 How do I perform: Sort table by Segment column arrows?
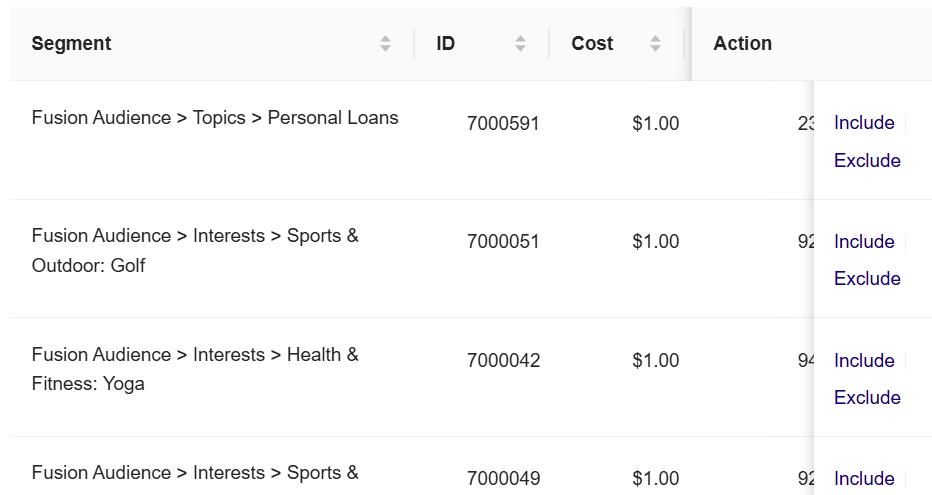[x=385, y=43]
